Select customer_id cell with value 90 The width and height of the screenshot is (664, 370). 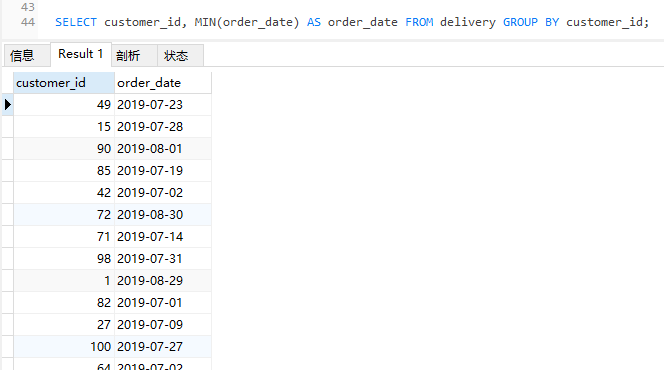64,149
